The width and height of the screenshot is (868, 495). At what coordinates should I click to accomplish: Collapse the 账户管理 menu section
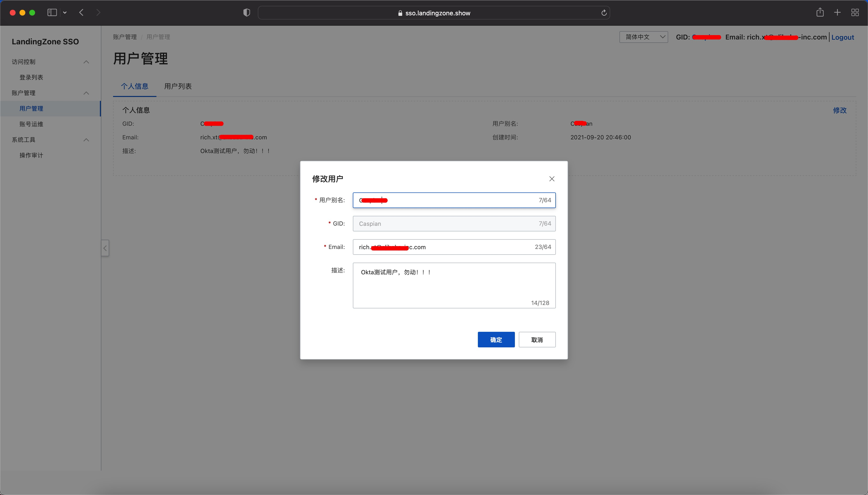click(x=86, y=93)
